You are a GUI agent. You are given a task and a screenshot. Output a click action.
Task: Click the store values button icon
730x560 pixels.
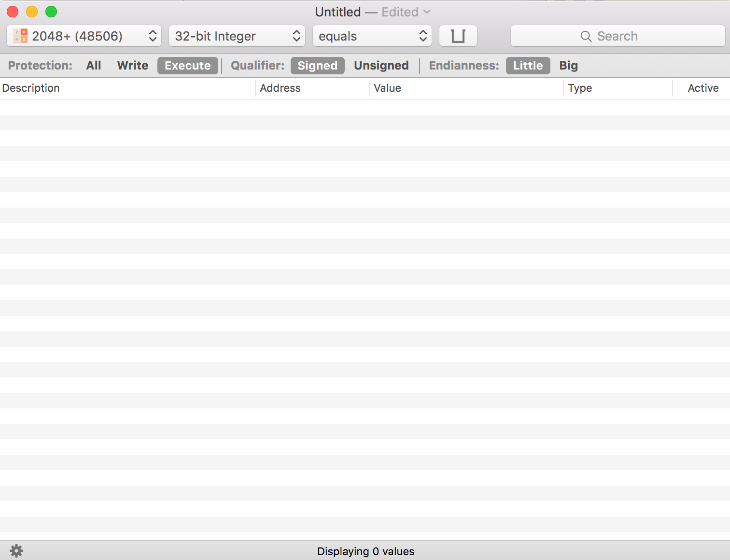[x=458, y=36]
